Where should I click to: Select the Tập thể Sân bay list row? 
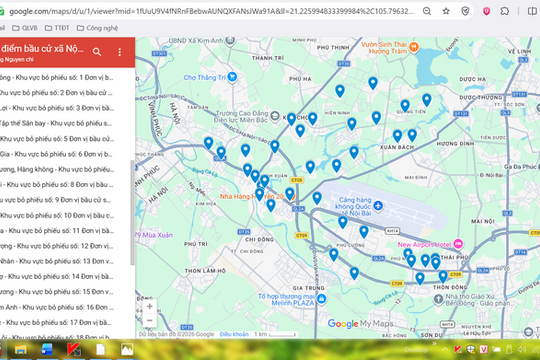click(x=65, y=123)
